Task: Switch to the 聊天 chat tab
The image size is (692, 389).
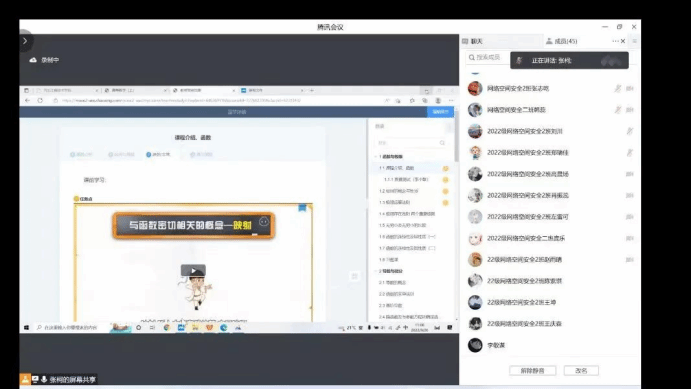Action: pos(472,41)
